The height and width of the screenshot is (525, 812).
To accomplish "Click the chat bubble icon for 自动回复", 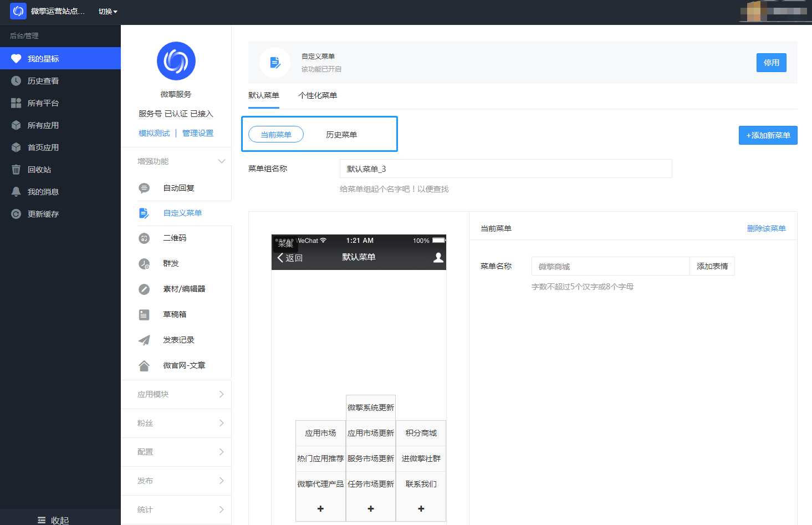I will [144, 188].
